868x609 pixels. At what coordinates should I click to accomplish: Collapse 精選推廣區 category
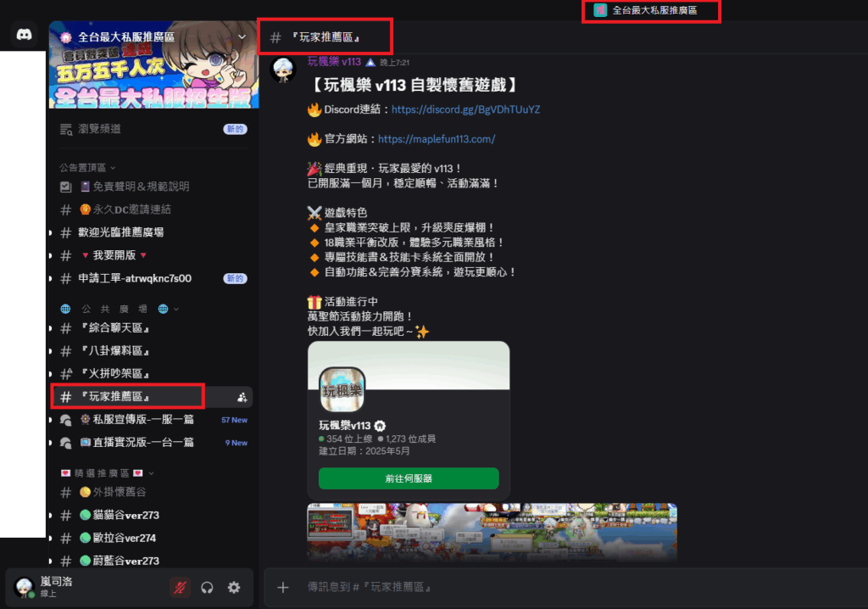point(108,473)
